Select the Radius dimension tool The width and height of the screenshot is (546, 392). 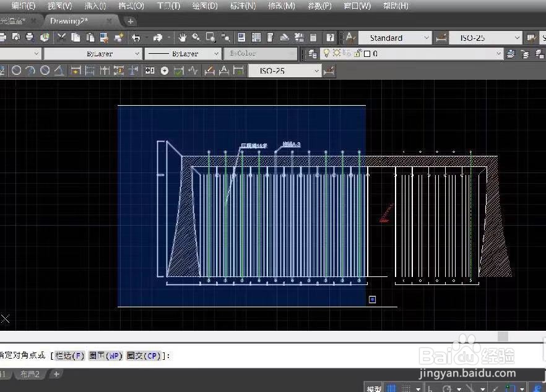point(16,70)
